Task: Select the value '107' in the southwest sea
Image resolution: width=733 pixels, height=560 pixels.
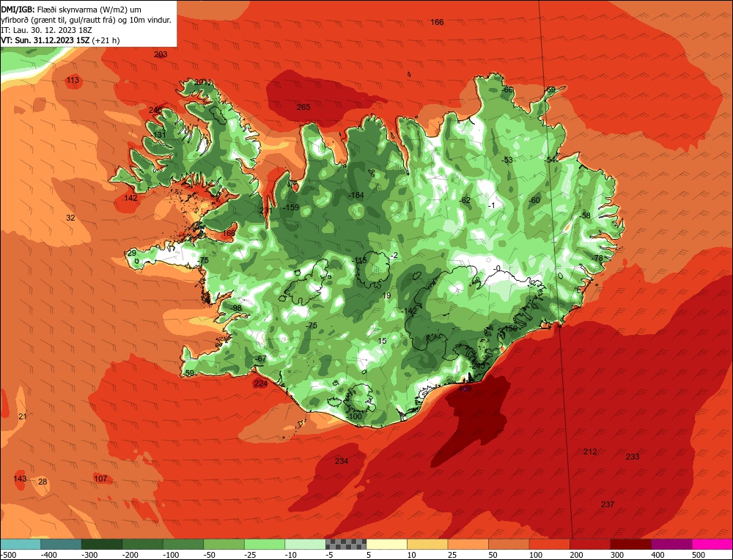Action: [100, 478]
